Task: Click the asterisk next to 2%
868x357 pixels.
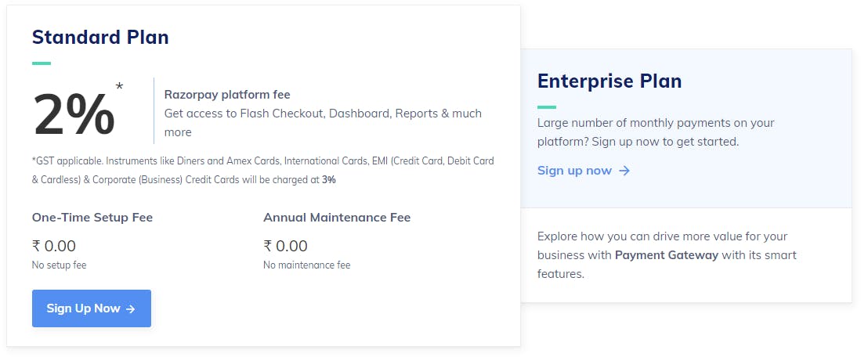Action: click(119, 86)
